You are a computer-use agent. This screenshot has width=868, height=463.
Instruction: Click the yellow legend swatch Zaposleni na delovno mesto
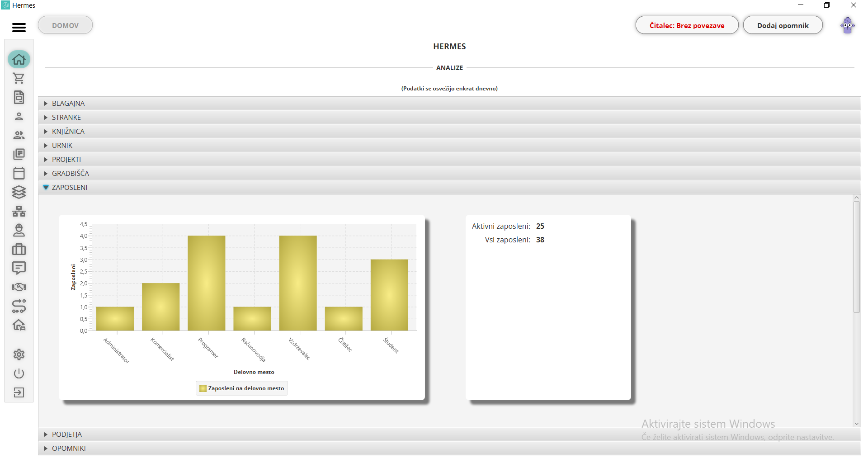[x=203, y=388]
